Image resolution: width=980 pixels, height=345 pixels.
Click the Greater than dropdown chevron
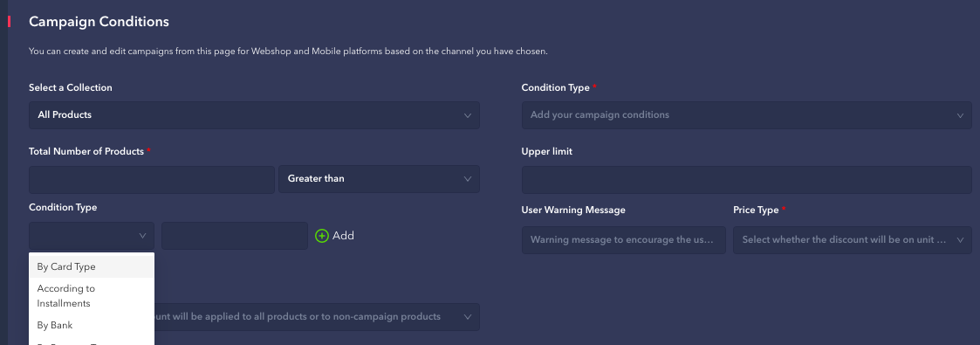[x=468, y=179]
